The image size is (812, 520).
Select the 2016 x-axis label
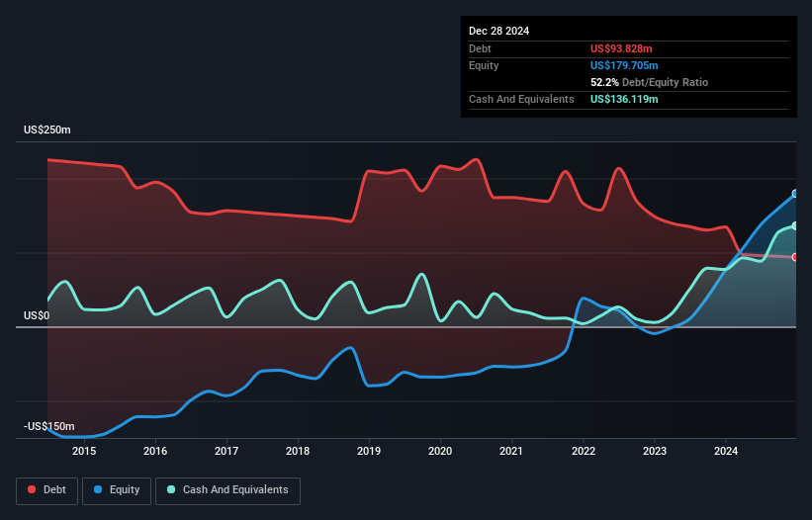155,451
